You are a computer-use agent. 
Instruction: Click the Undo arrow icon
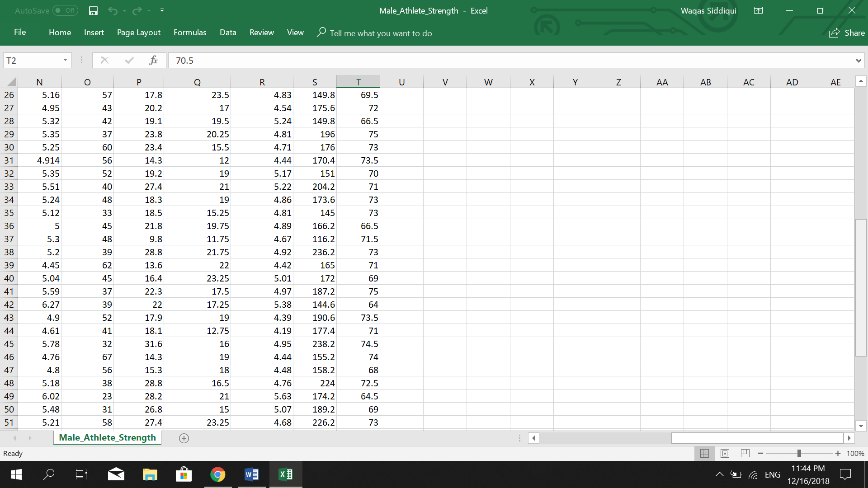[113, 10]
